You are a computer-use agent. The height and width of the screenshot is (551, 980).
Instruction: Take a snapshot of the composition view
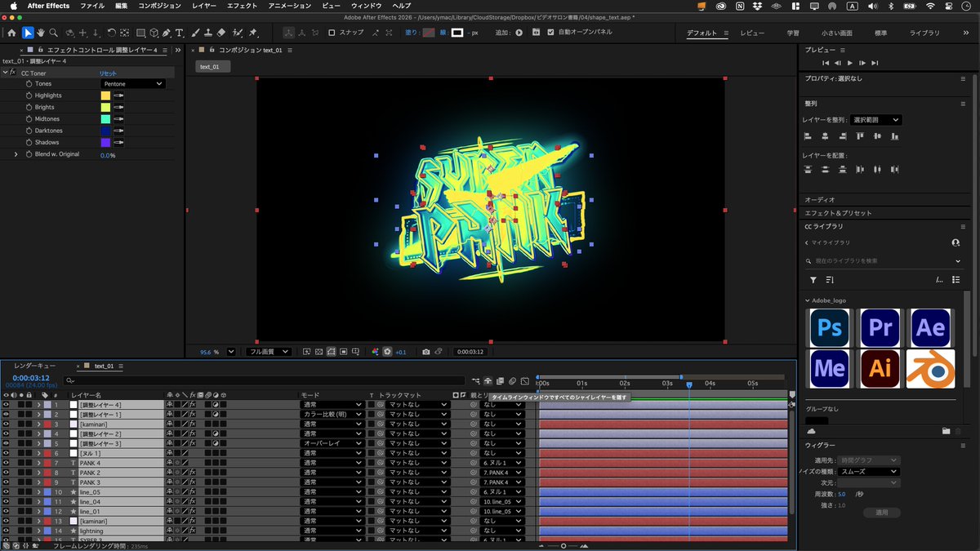pyautogui.click(x=425, y=351)
